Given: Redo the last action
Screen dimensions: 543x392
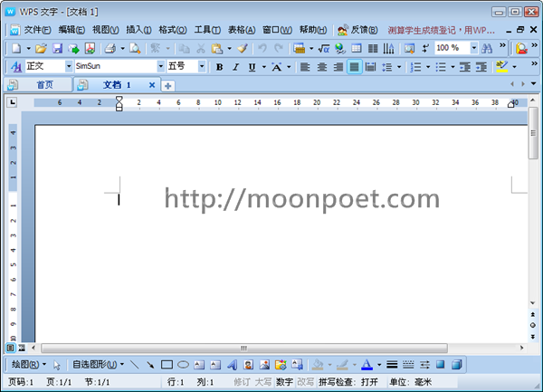Looking at the screenshot, I should [279, 48].
